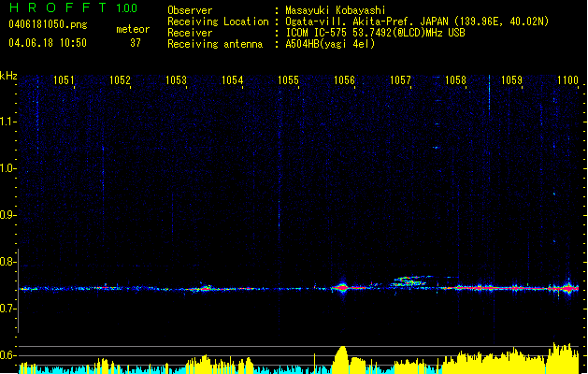Image resolution: width=588 pixels, height=374 pixels.
Task: Click the strong echo near 1100
Action: pyautogui.click(x=568, y=288)
